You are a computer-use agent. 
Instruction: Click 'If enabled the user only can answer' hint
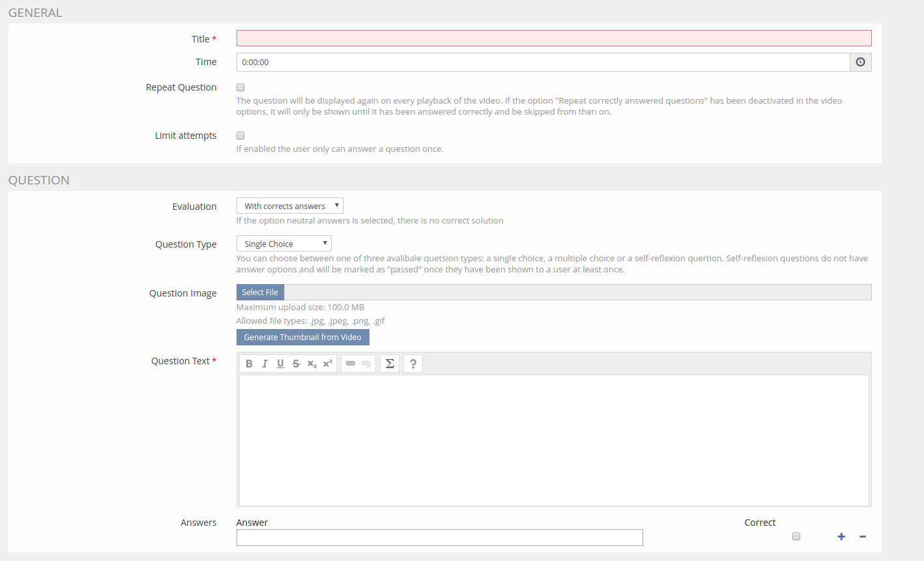tap(340, 149)
